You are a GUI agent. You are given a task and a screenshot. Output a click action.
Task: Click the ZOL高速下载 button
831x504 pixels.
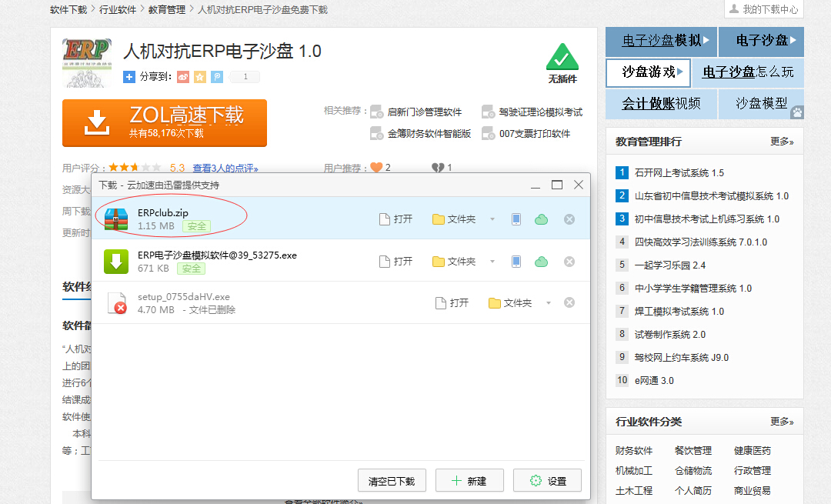[x=165, y=122]
